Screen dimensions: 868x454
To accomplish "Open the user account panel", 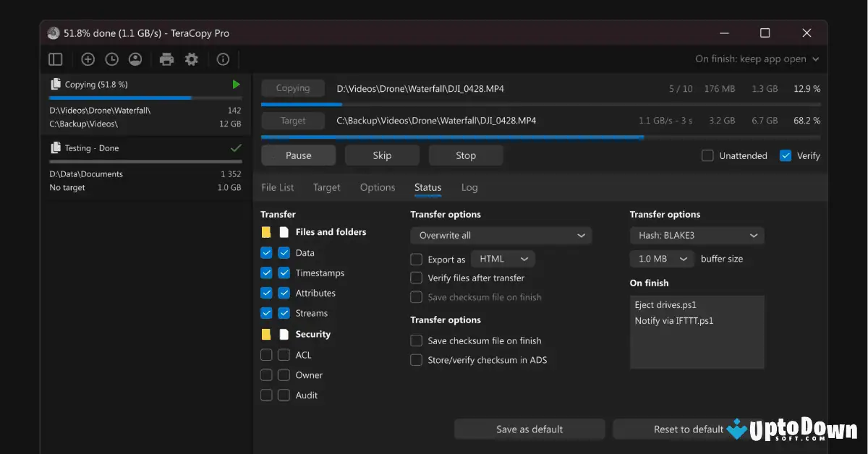I will click(135, 59).
